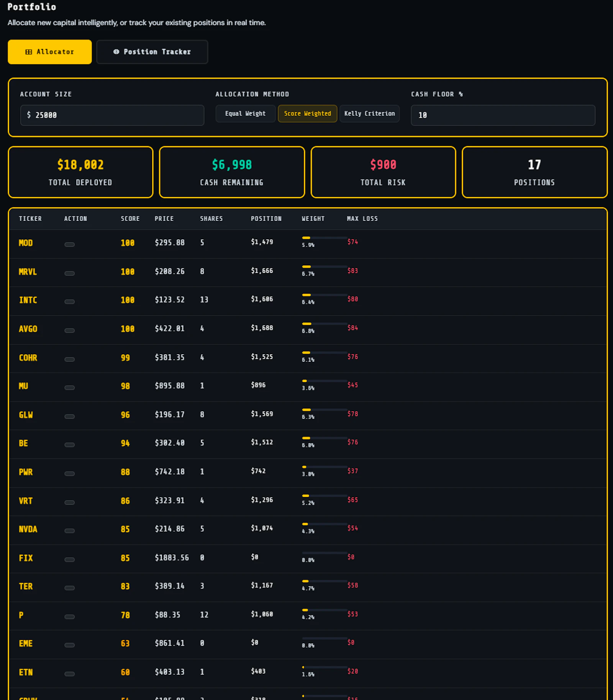Sort by the Score column header
Screen dimensions: 613x700
coord(130,219)
